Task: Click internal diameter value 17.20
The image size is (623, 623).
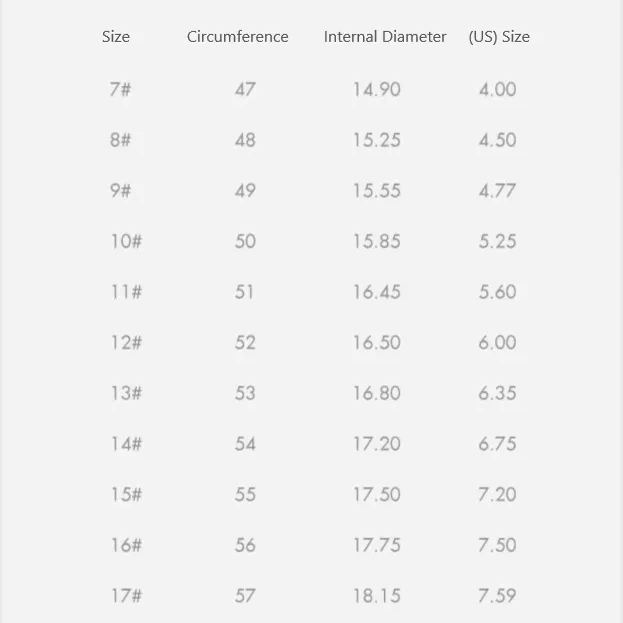Action: (376, 443)
